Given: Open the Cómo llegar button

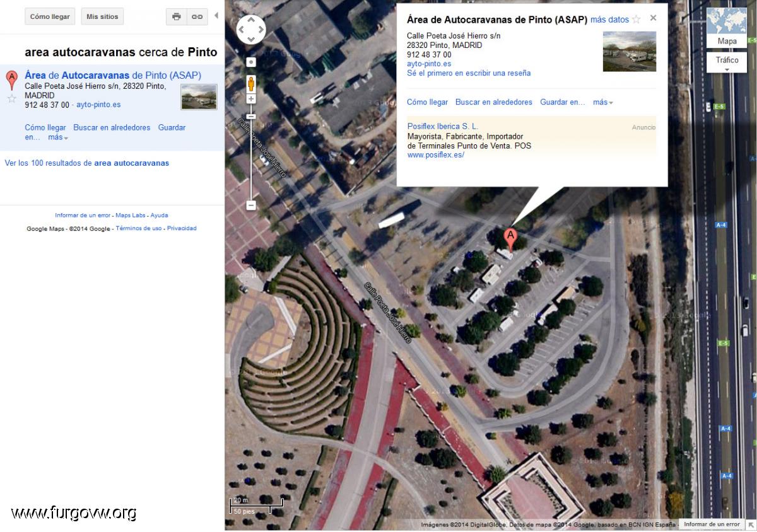Looking at the screenshot, I should (50, 16).
